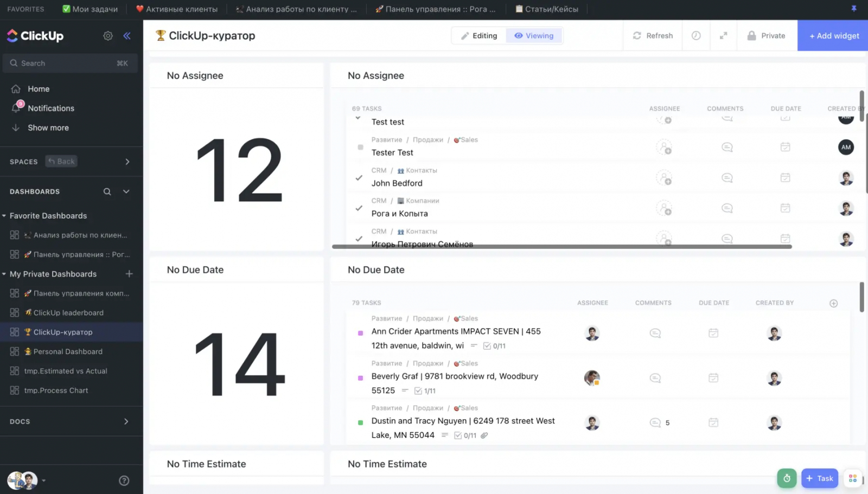Open attachment icon on Dustin Nguyen task

[x=484, y=435]
